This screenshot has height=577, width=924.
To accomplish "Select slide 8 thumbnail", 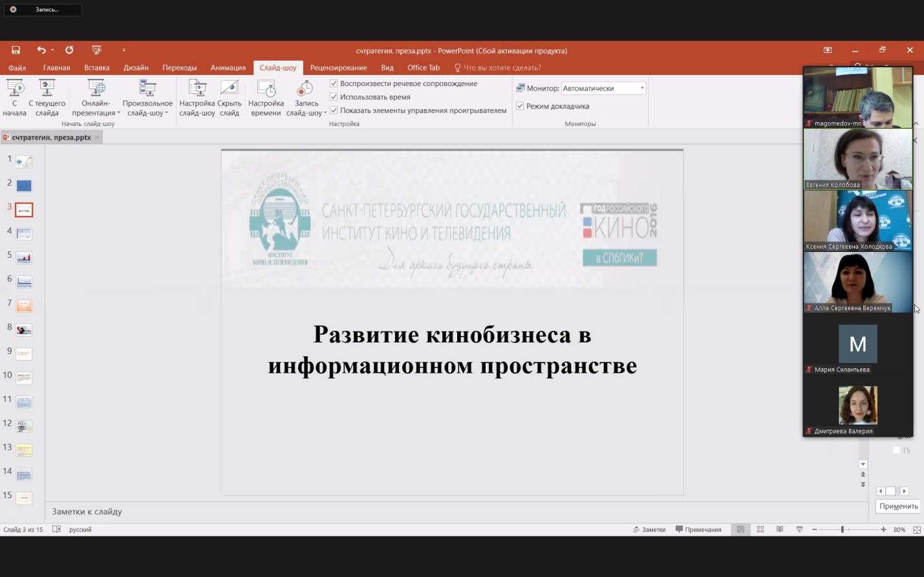I will [x=24, y=330].
